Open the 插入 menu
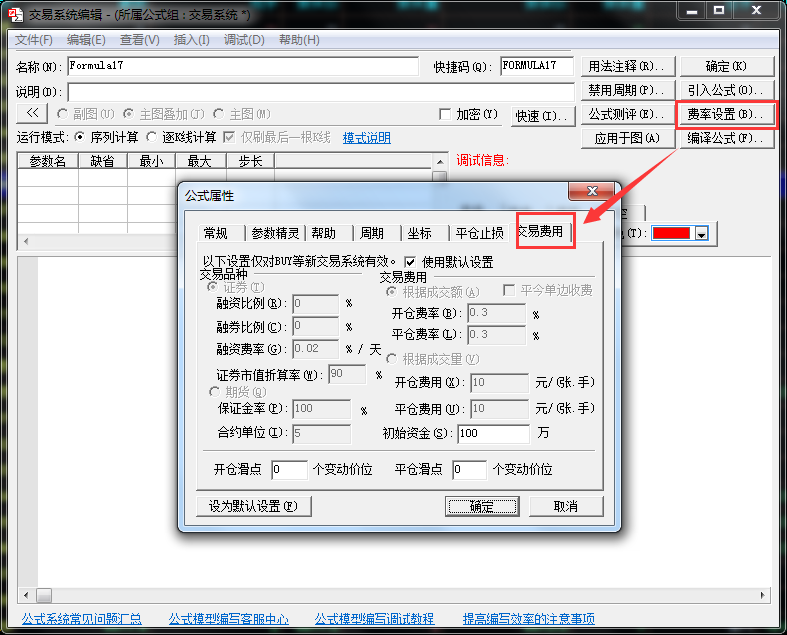Viewport: 787px width, 635px height. tap(191, 40)
